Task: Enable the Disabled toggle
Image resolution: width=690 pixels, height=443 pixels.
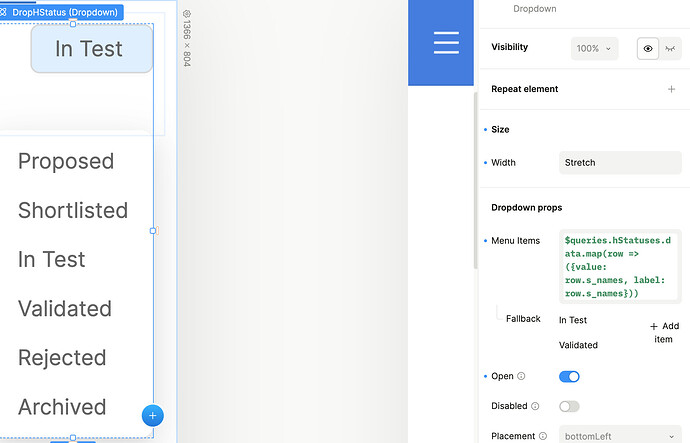Action: [x=569, y=406]
